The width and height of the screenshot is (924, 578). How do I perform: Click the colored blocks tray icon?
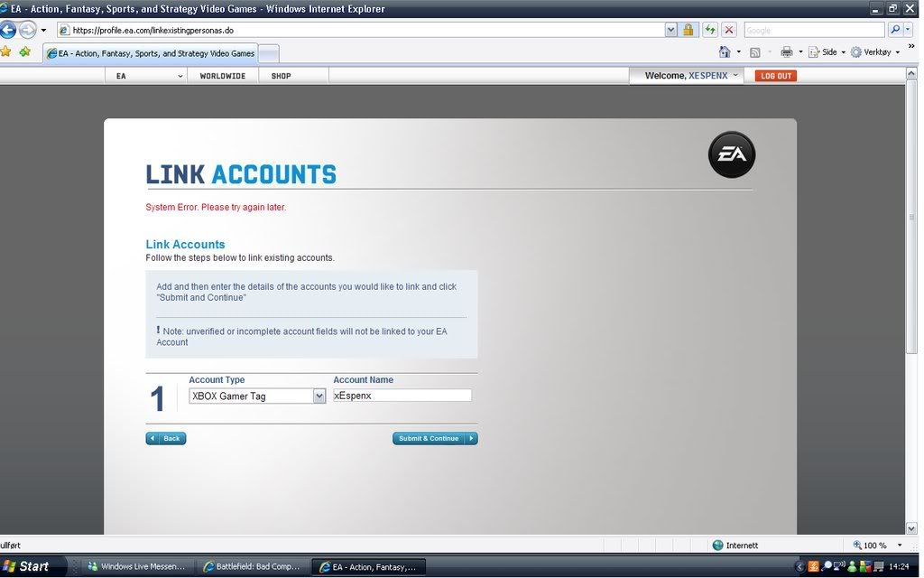pyautogui.click(x=865, y=567)
